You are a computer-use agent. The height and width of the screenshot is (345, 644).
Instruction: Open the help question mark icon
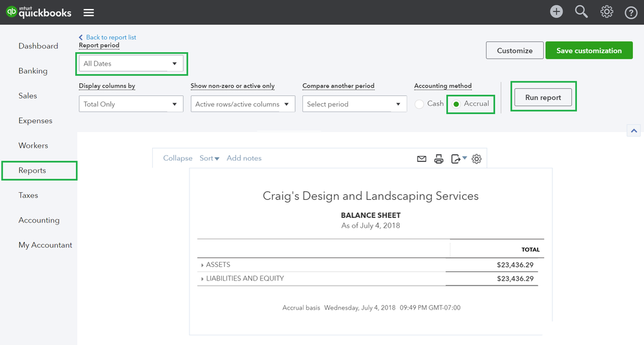click(x=631, y=12)
